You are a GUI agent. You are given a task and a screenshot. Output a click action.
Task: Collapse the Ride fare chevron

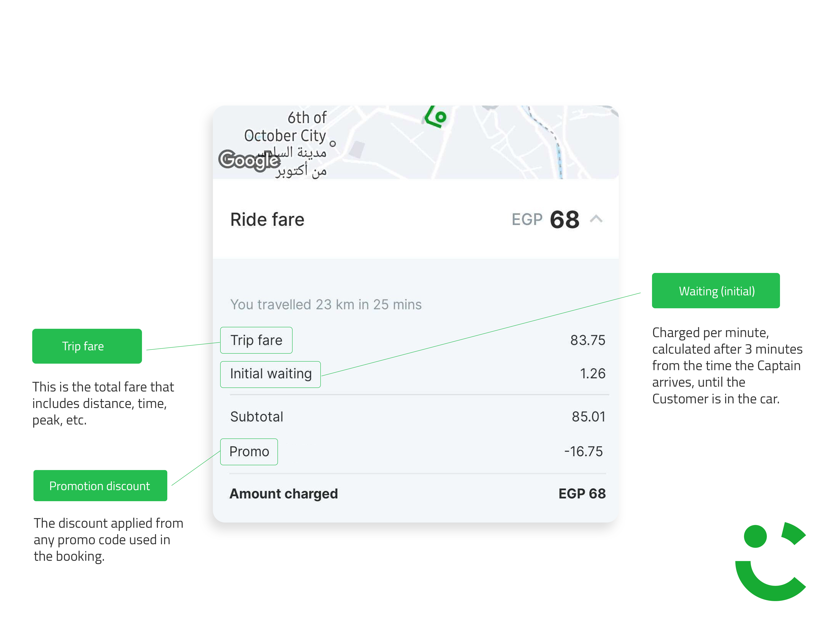[x=596, y=219]
